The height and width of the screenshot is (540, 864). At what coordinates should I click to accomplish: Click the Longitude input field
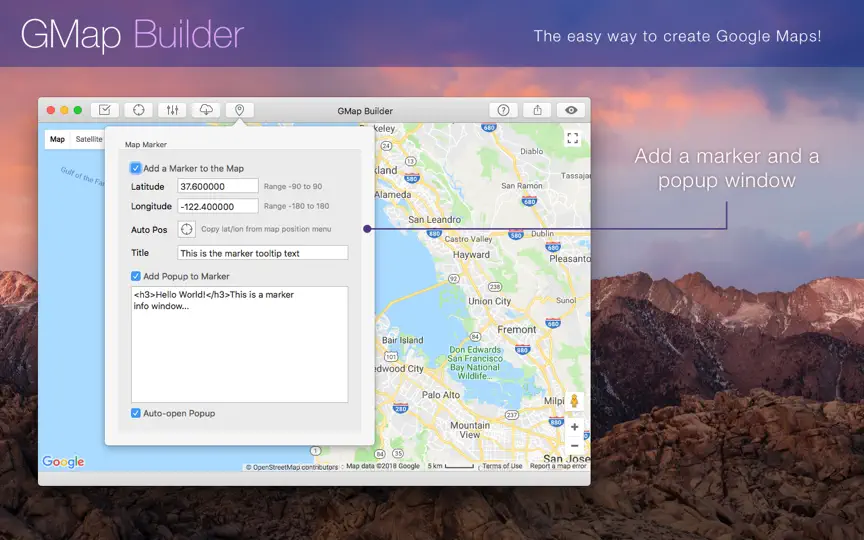[218, 206]
